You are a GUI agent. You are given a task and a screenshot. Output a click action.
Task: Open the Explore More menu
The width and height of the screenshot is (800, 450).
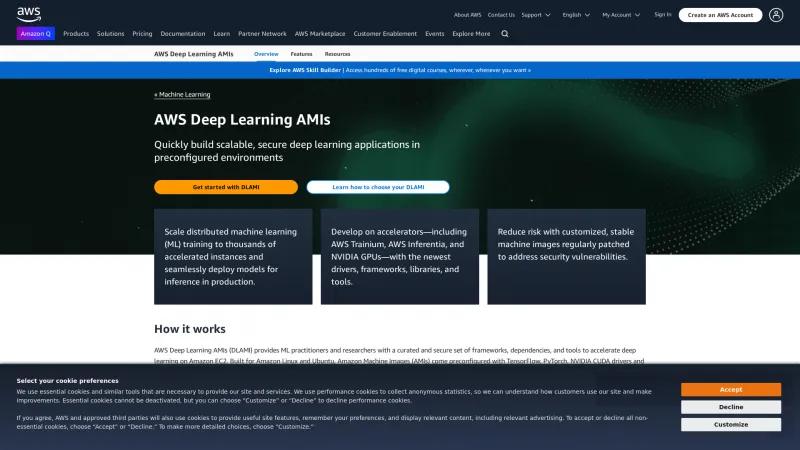[x=471, y=34]
